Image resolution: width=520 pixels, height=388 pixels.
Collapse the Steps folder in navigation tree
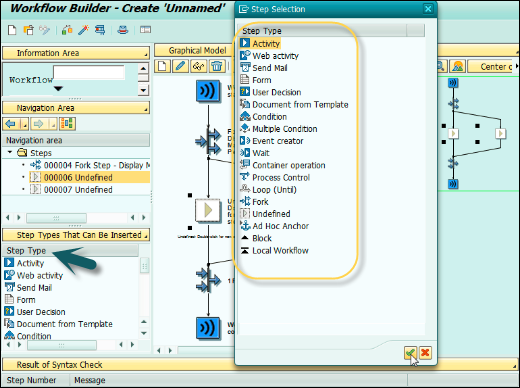tap(10, 152)
